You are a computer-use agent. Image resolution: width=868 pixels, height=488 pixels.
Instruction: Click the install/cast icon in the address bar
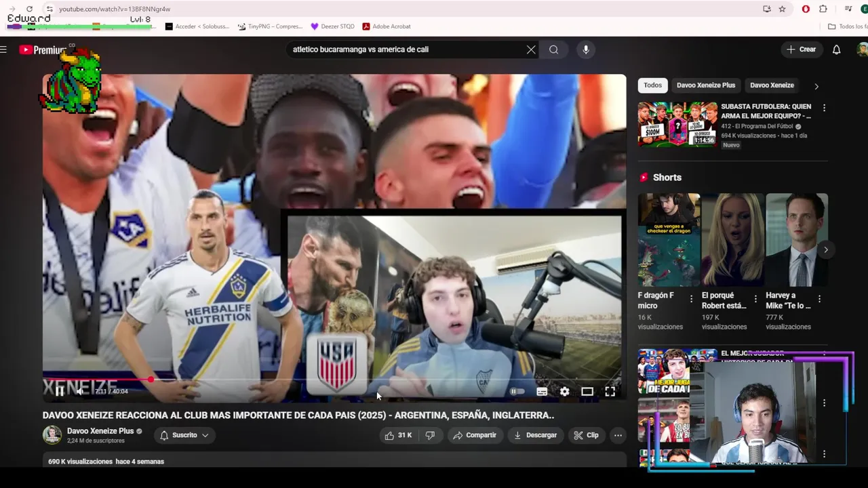click(767, 9)
